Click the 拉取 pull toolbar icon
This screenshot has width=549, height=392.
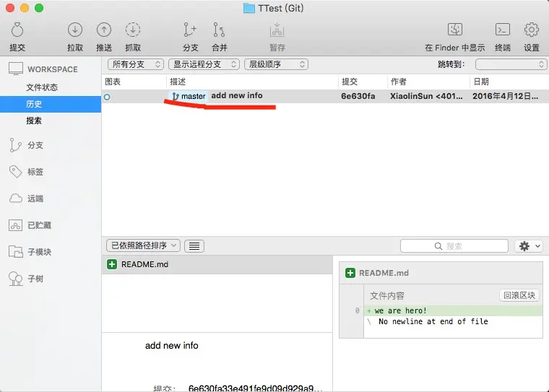[75, 30]
